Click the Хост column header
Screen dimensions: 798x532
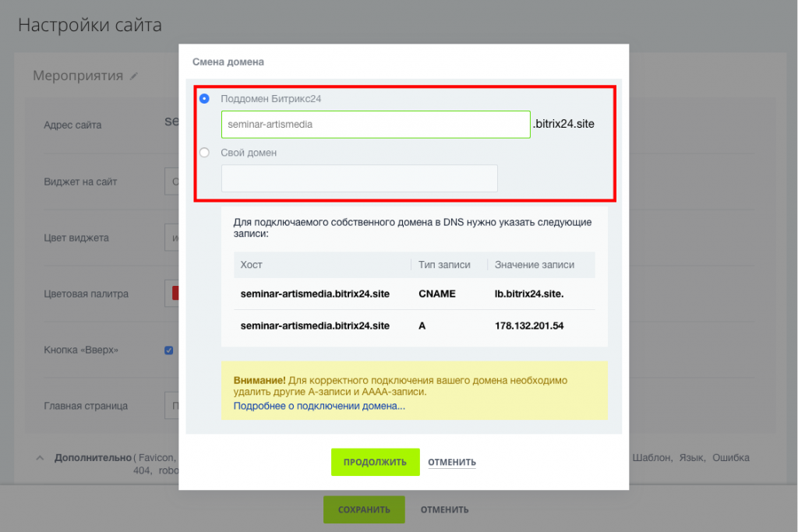pyautogui.click(x=252, y=265)
